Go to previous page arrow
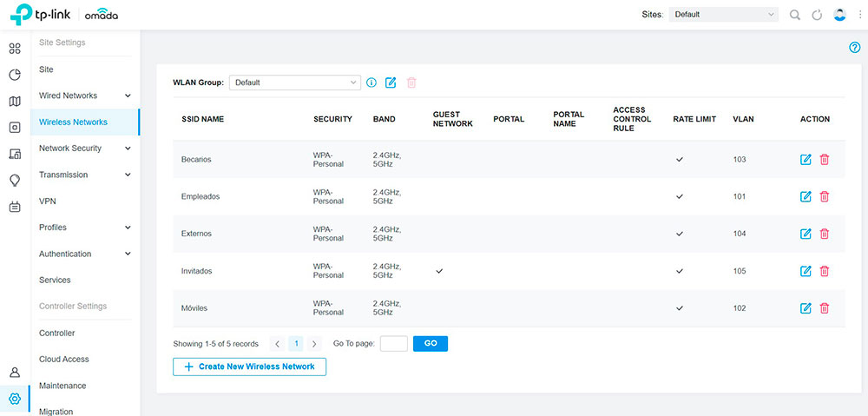The height and width of the screenshot is (416, 868). pyautogui.click(x=278, y=344)
